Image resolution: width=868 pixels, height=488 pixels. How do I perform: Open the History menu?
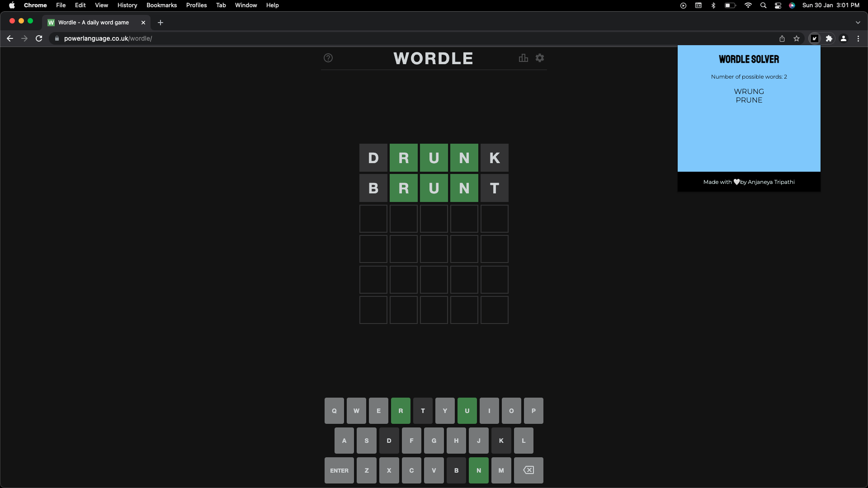pos(127,5)
